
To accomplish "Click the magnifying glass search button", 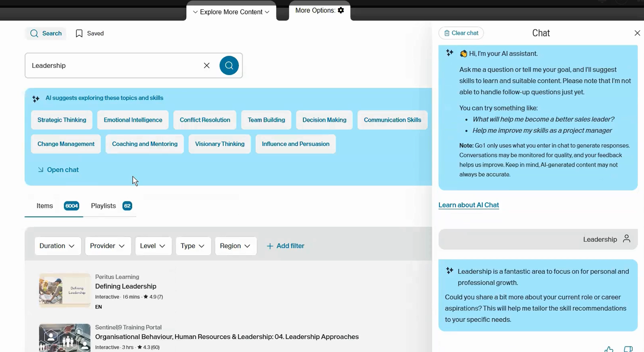I will tap(229, 65).
